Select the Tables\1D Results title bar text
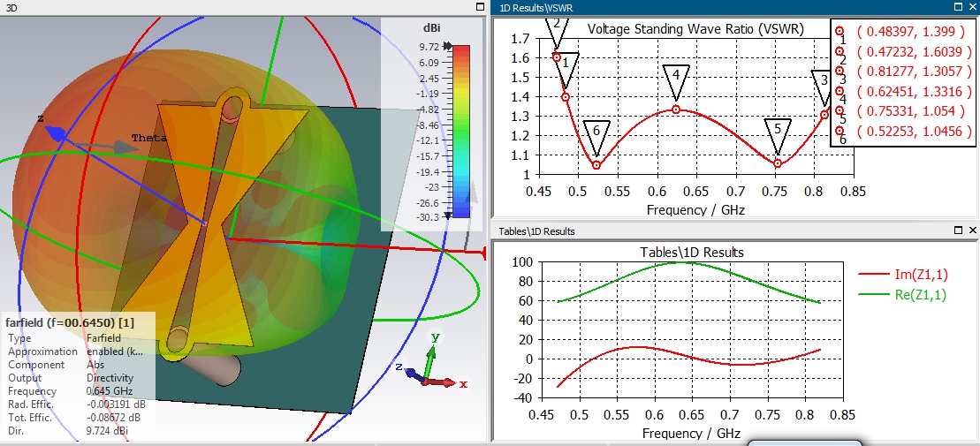Image resolution: width=980 pixels, height=446 pixels. point(536,231)
